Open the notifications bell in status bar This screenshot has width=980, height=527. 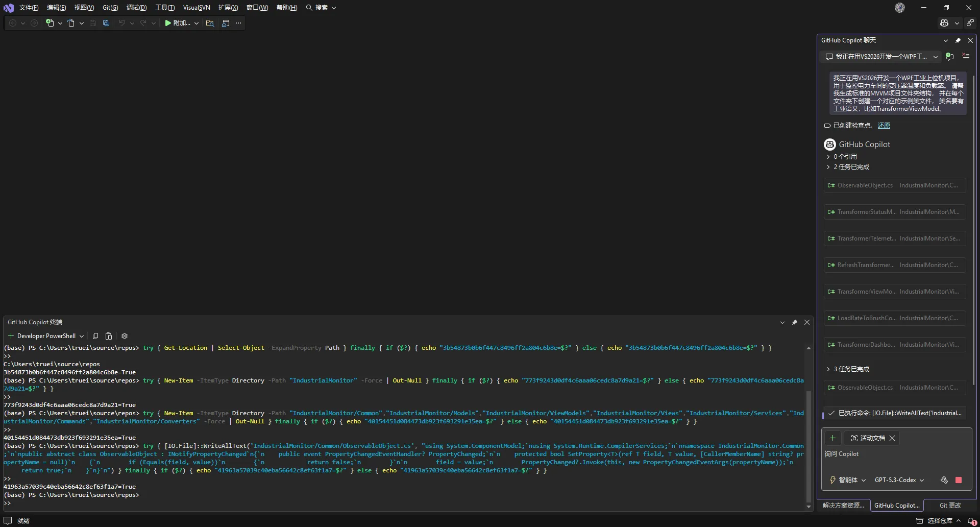(972, 521)
